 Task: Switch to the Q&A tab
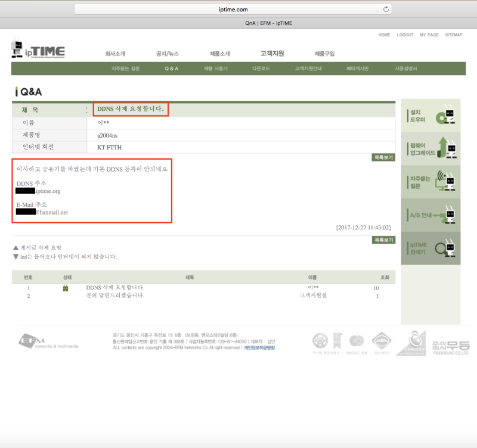pyautogui.click(x=171, y=68)
